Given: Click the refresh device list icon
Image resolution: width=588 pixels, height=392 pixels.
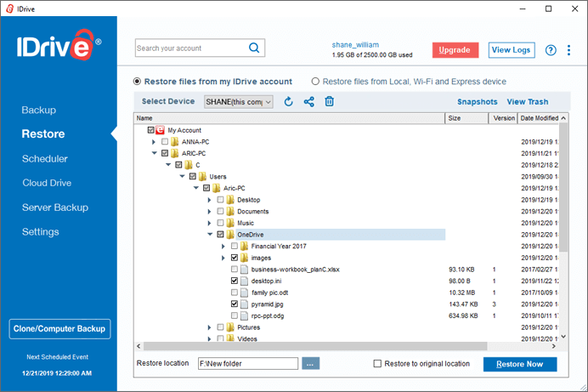Looking at the screenshot, I should pyautogui.click(x=288, y=102).
